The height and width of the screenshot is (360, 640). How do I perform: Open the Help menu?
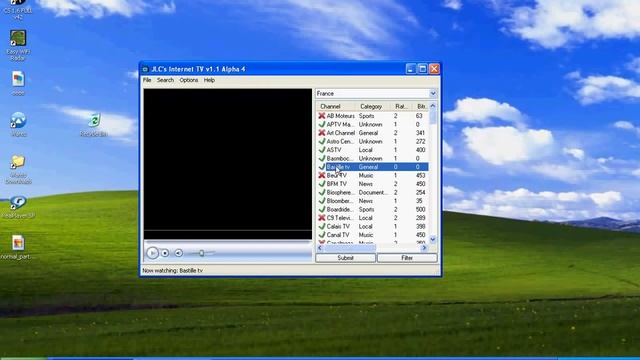coord(209,80)
